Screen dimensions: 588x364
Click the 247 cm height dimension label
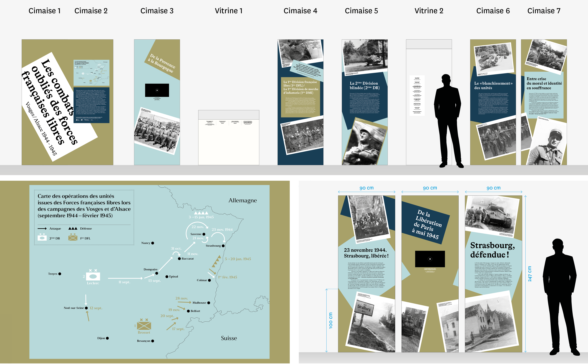tap(530, 274)
